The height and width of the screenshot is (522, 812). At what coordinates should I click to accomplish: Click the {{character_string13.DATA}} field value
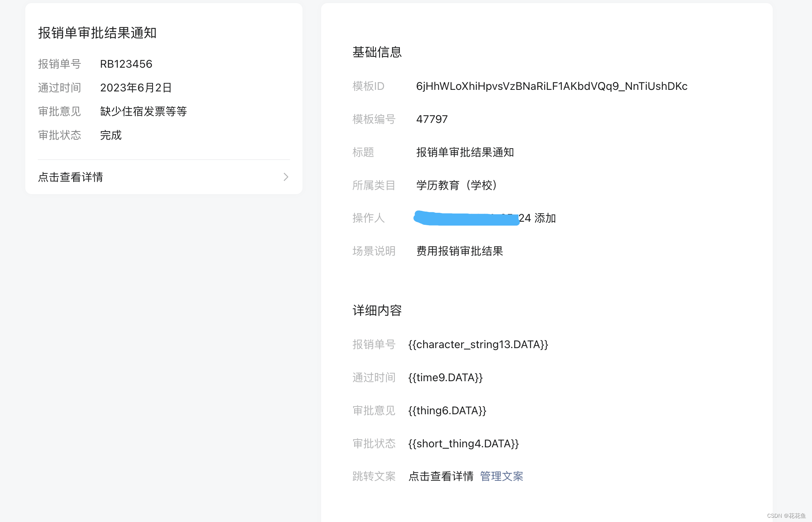coord(478,344)
